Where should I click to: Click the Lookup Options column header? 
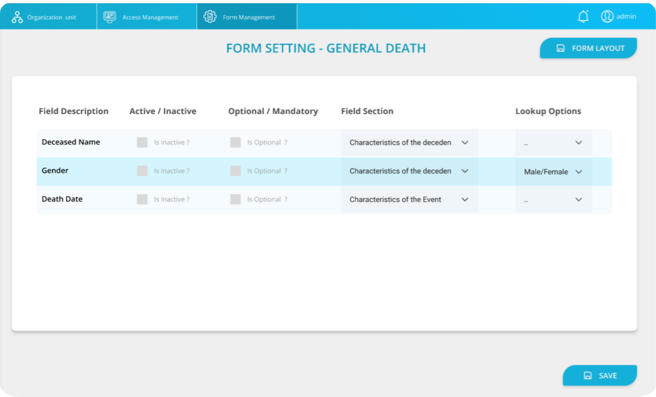click(x=548, y=111)
